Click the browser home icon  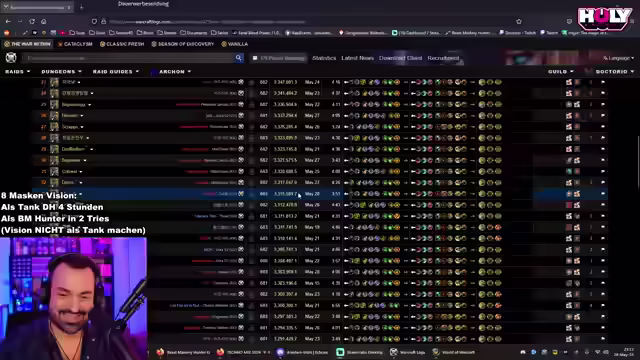(x=44, y=21)
